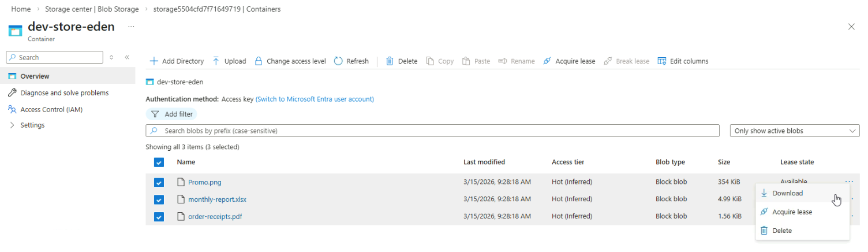Click Acquire lease in the toolbar
Viewport: 868px width, 252px height.
point(569,61)
